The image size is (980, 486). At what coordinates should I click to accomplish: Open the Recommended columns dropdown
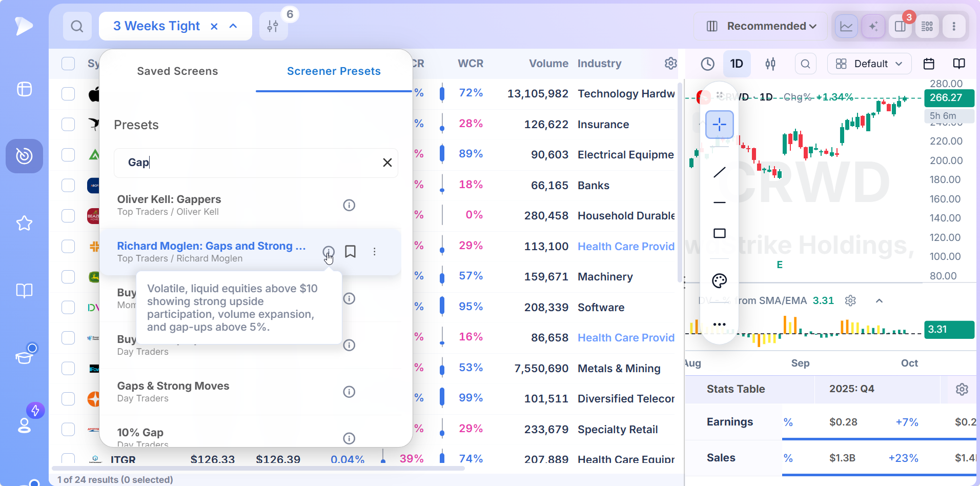(761, 26)
